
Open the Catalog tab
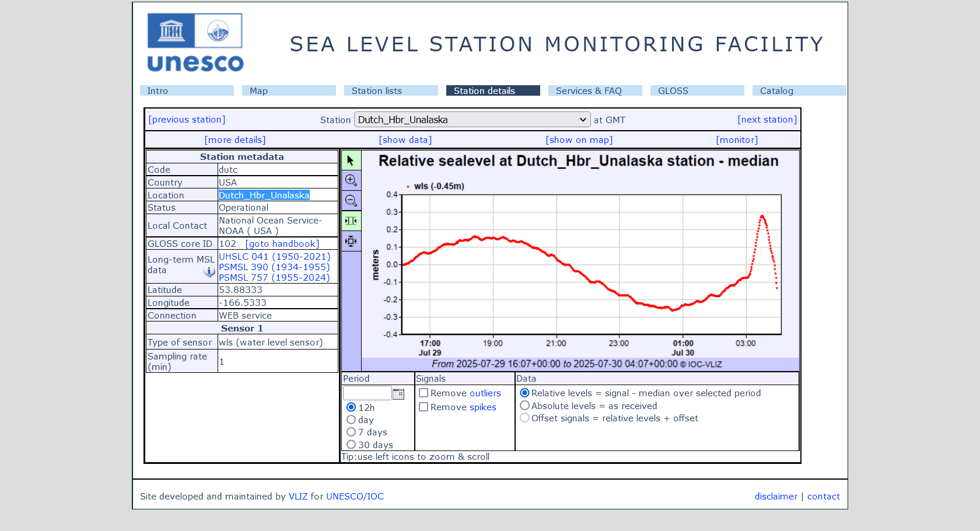[799, 90]
